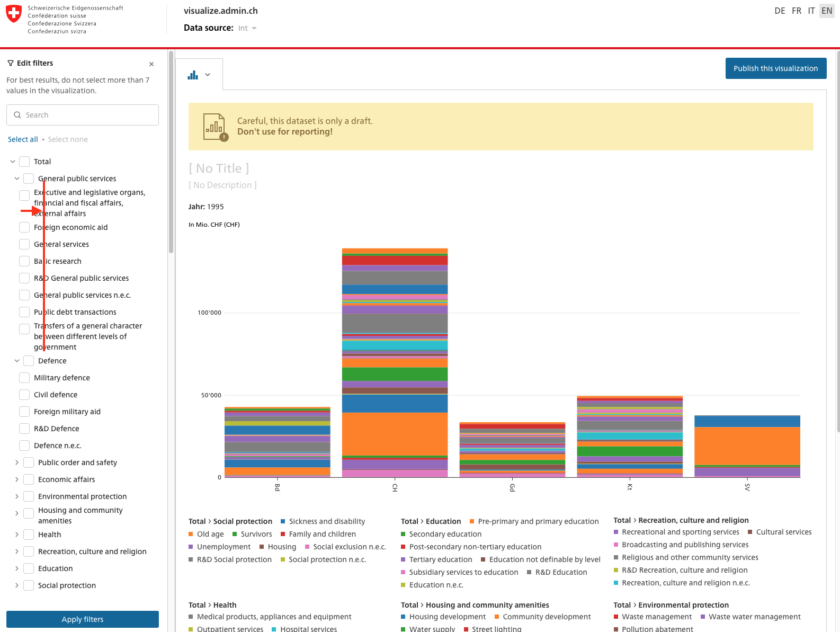Open the chart type chevron dropdown
This screenshot has width=840, height=632.
(208, 75)
